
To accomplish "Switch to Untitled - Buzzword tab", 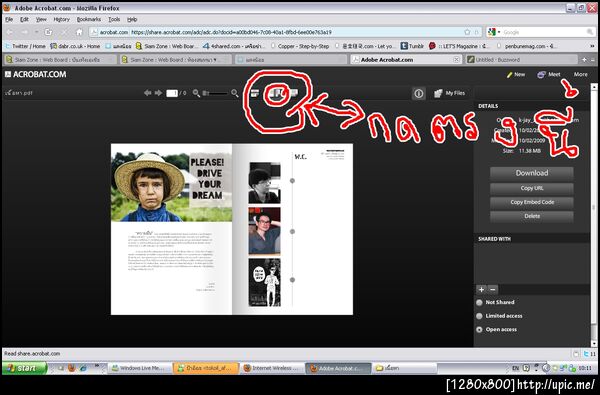I will (x=522, y=60).
